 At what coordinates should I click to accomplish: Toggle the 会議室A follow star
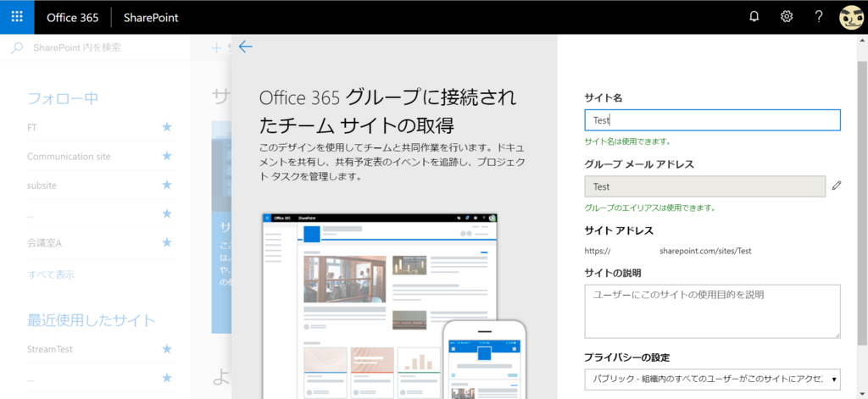point(167,242)
